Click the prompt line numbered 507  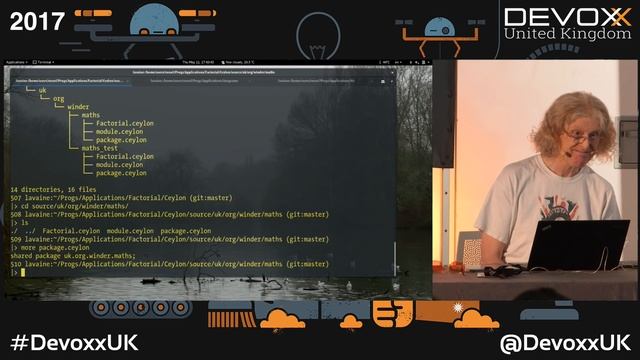pos(121,198)
